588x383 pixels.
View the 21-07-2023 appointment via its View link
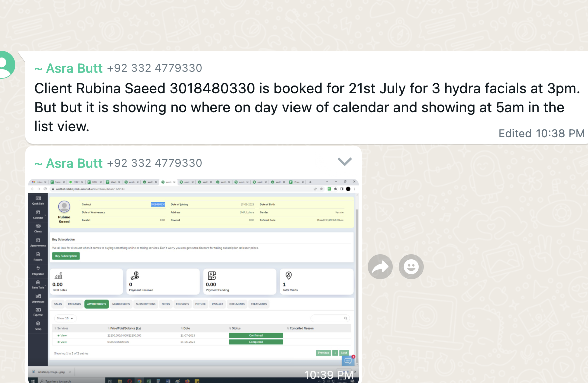(62, 336)
